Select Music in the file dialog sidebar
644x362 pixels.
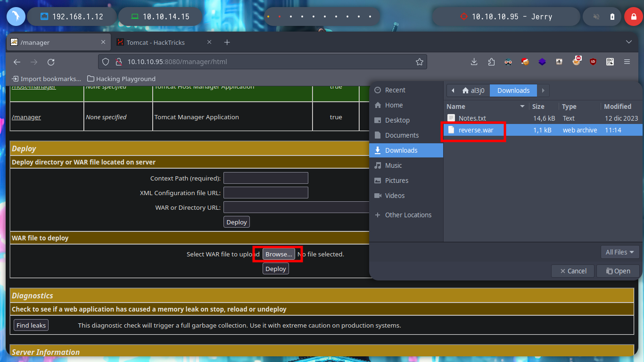click(406, 165)
